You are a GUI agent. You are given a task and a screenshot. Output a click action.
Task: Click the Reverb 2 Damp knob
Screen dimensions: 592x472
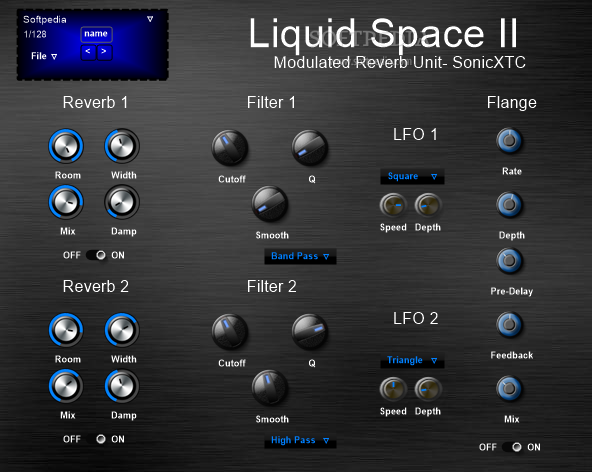122,386
